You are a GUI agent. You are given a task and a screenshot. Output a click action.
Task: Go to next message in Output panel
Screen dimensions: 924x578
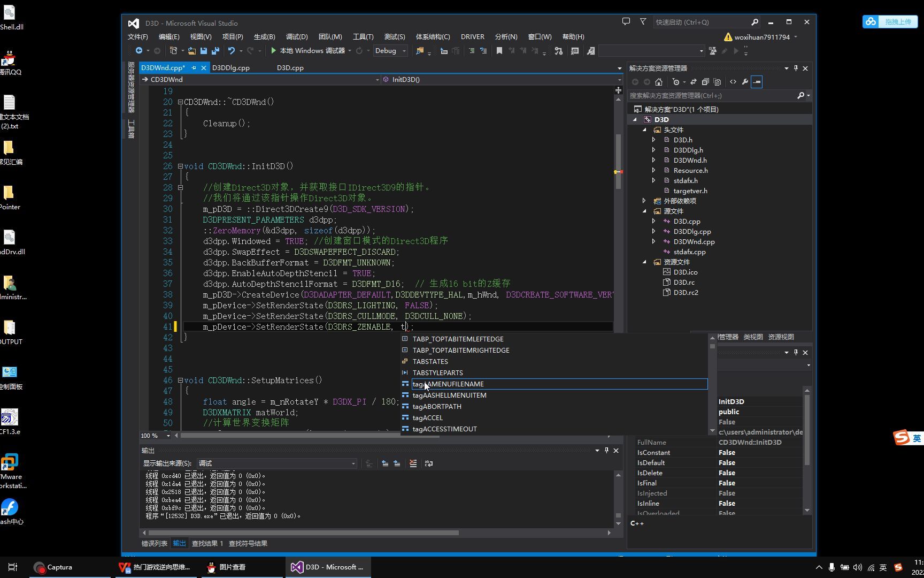pos(397,463)
